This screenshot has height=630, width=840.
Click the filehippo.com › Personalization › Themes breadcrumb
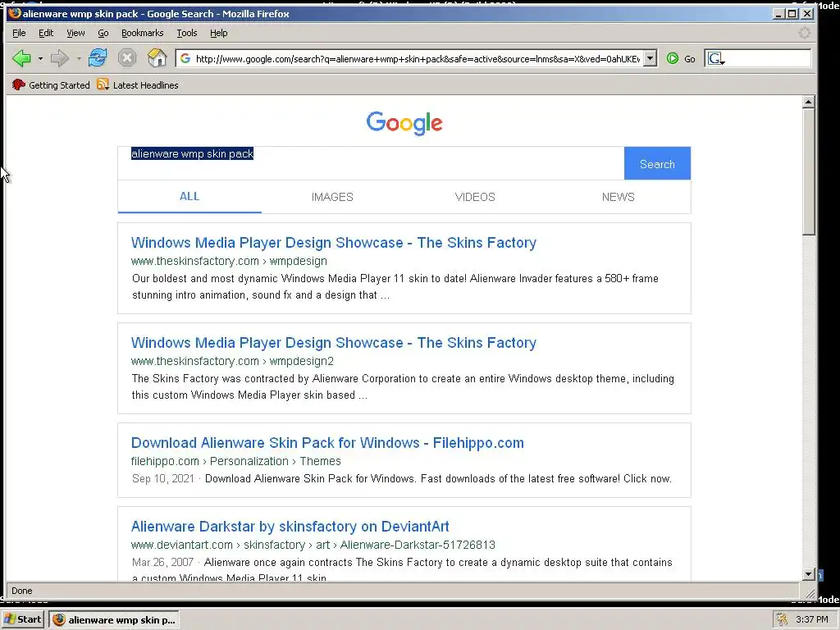[x=235, y=461]
